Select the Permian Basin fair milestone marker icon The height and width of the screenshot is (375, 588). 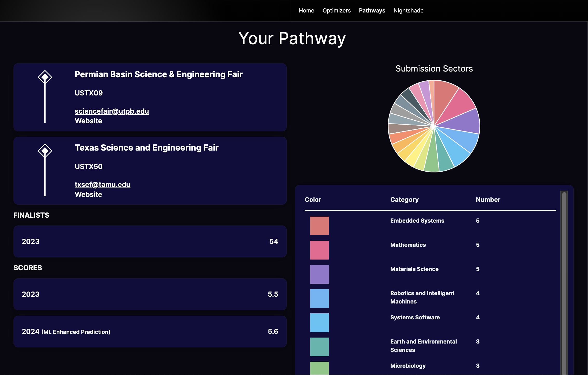[x=45, y=77]
